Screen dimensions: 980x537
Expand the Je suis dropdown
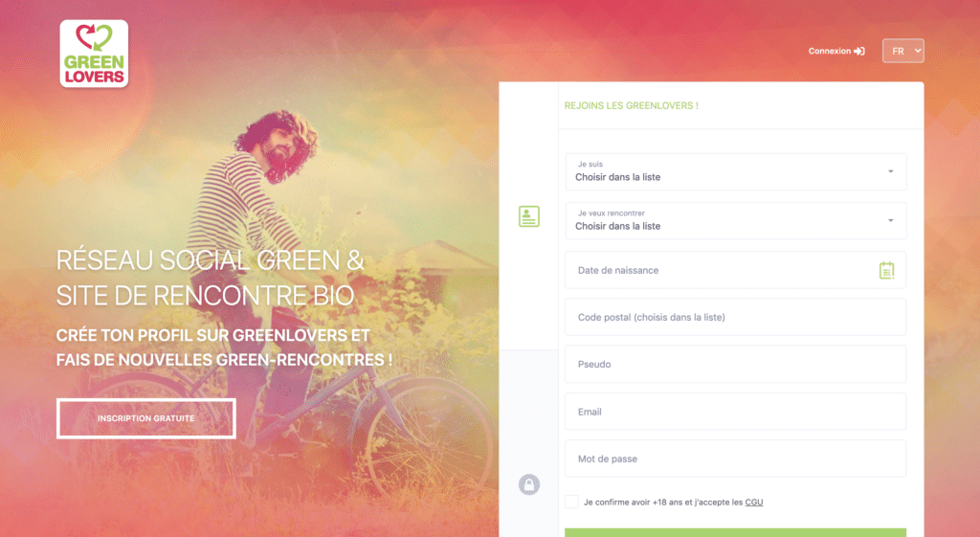[x=736, y=171]
